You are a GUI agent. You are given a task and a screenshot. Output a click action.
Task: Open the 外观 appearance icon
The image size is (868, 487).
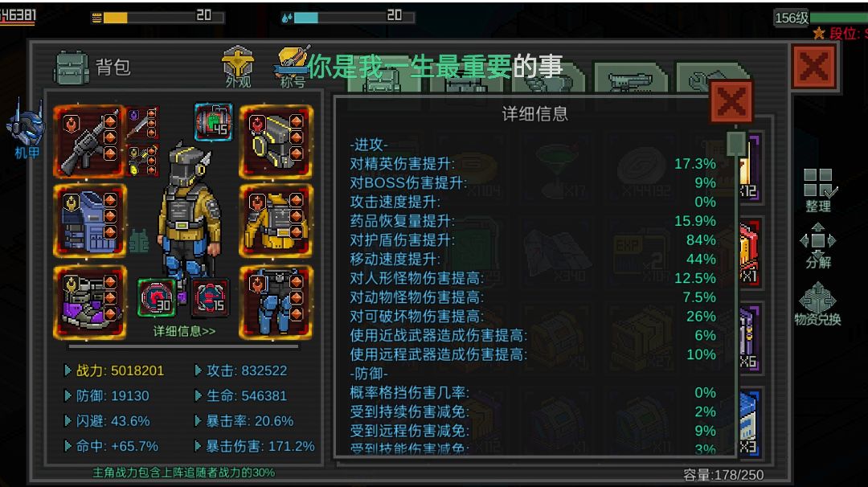point(238,67)
